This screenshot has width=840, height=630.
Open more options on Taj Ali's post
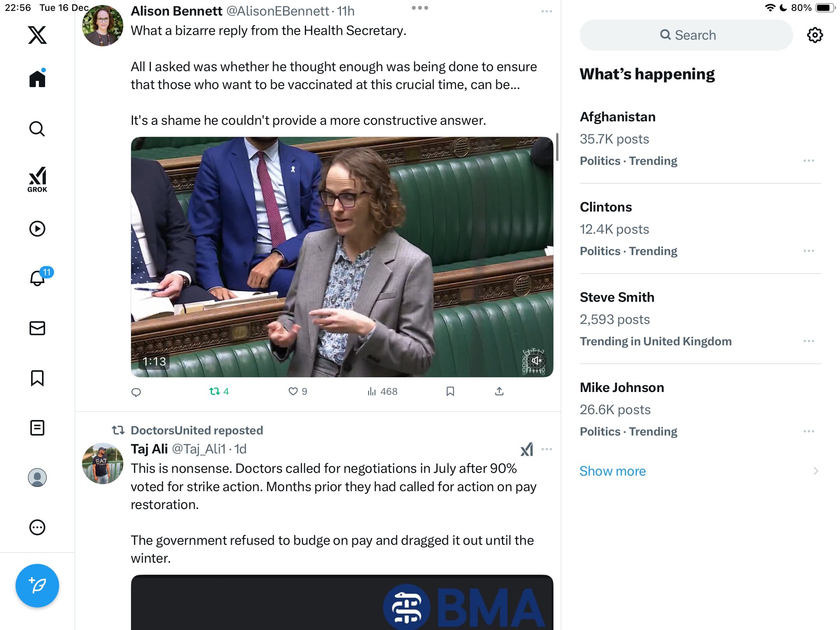tap(547, 449)
